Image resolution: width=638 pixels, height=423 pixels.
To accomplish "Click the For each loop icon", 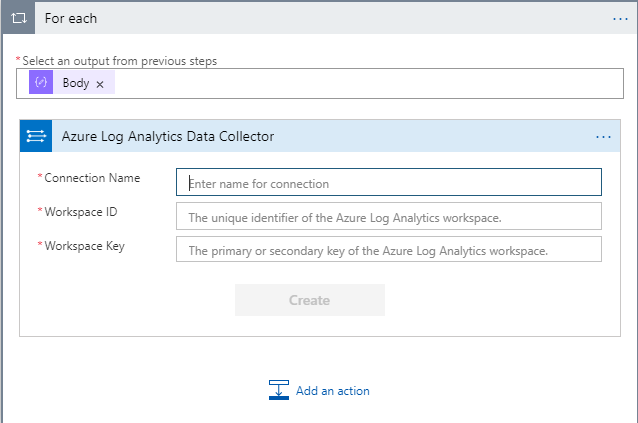I will (x=19, y=18).
